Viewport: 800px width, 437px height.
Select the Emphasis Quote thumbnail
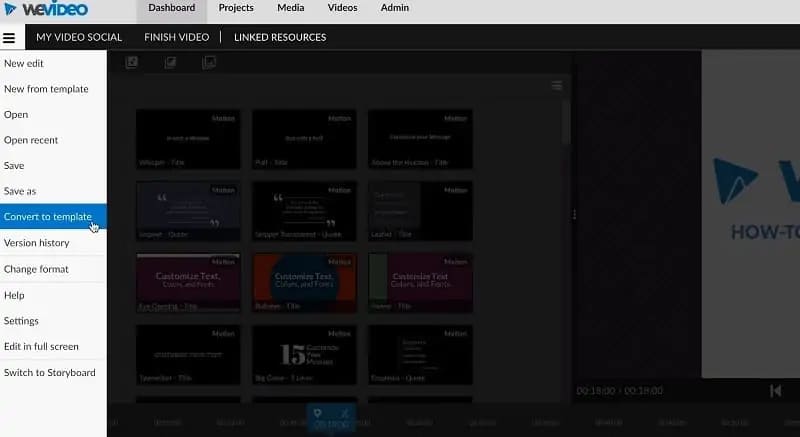pos(420,354)
